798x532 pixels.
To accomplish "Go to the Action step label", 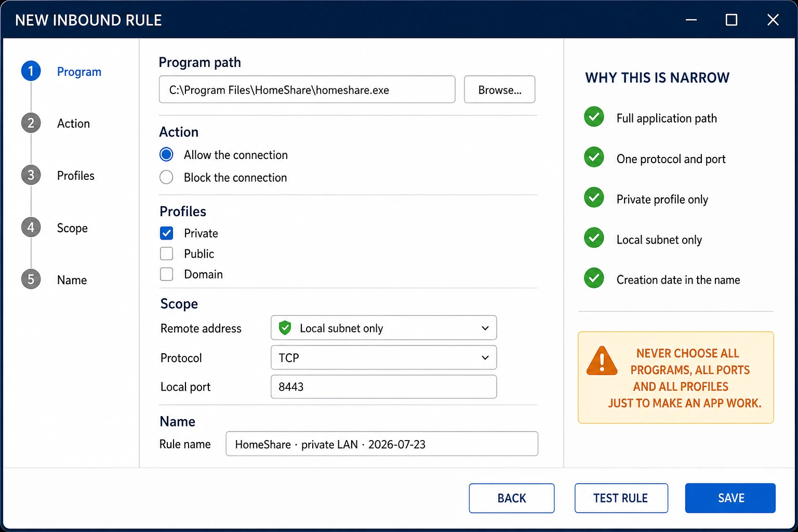I will point(73,124).
